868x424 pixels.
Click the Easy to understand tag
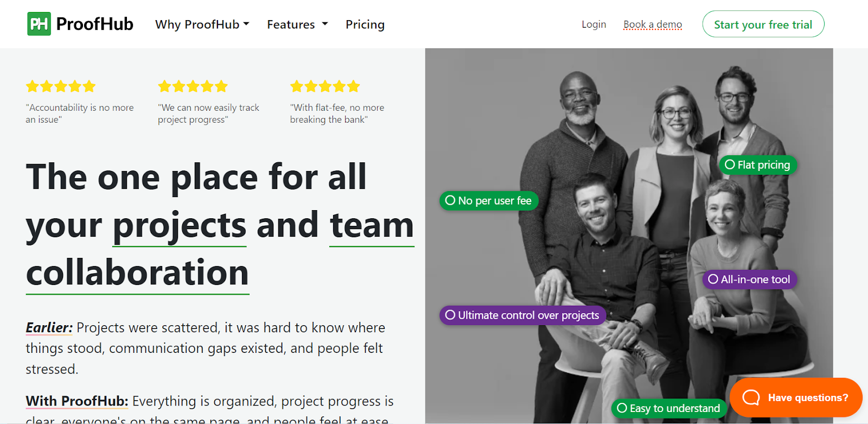tap(669, 408)
